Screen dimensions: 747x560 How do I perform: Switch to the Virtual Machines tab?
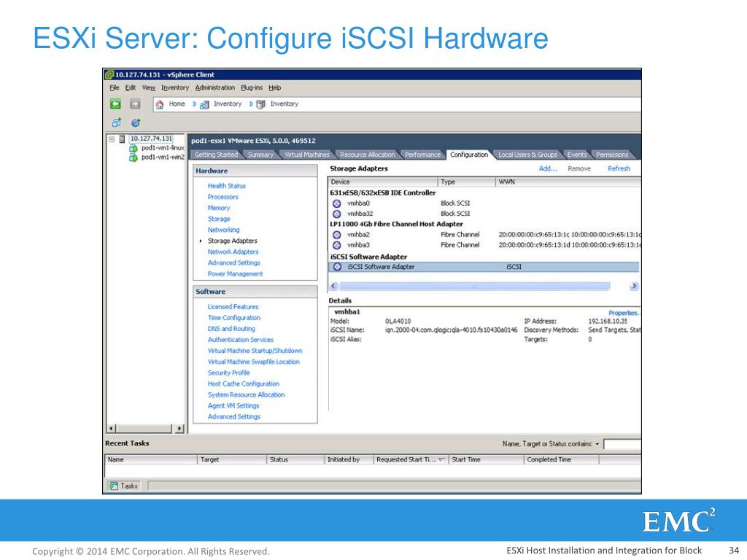coord(307,155)
